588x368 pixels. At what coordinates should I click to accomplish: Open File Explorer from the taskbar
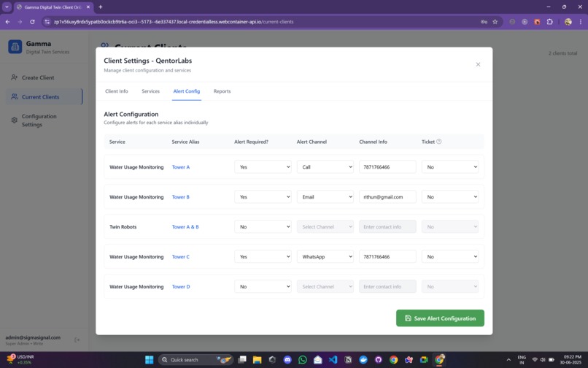click(x=258, y=360)
